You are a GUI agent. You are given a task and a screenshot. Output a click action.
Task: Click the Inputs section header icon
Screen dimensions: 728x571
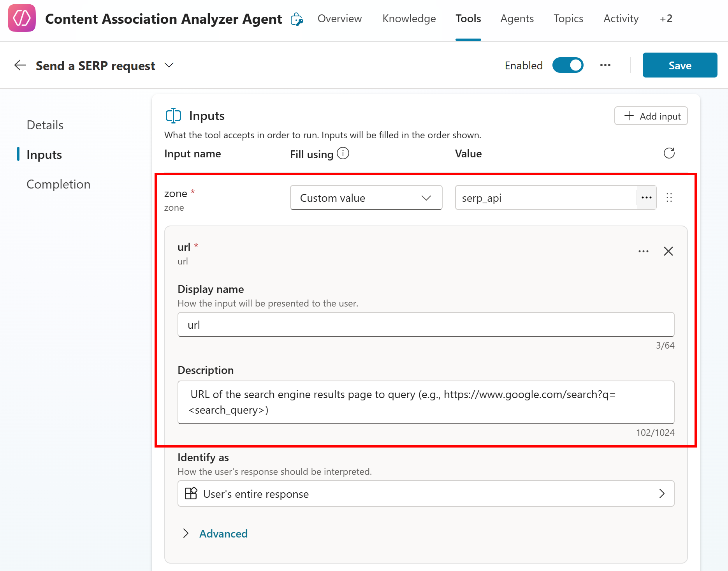(173, 115)
